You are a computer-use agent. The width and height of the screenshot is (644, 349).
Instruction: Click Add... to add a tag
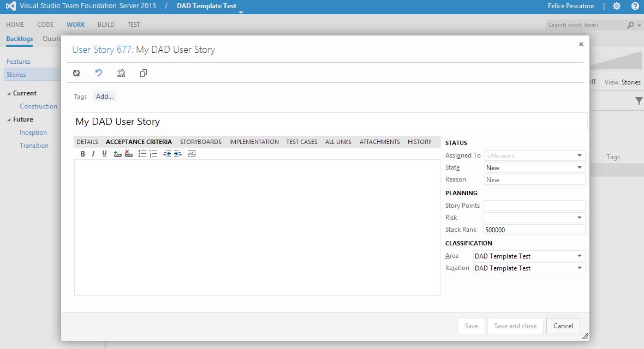[x=104, y=97]
